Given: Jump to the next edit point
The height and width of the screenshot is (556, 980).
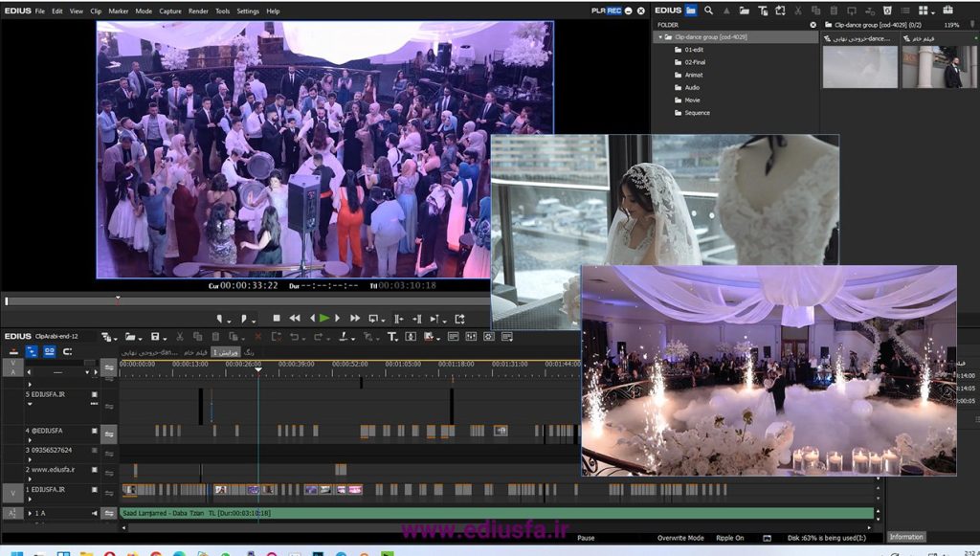Looking at the screenshot, I should [x=418, y=319].
